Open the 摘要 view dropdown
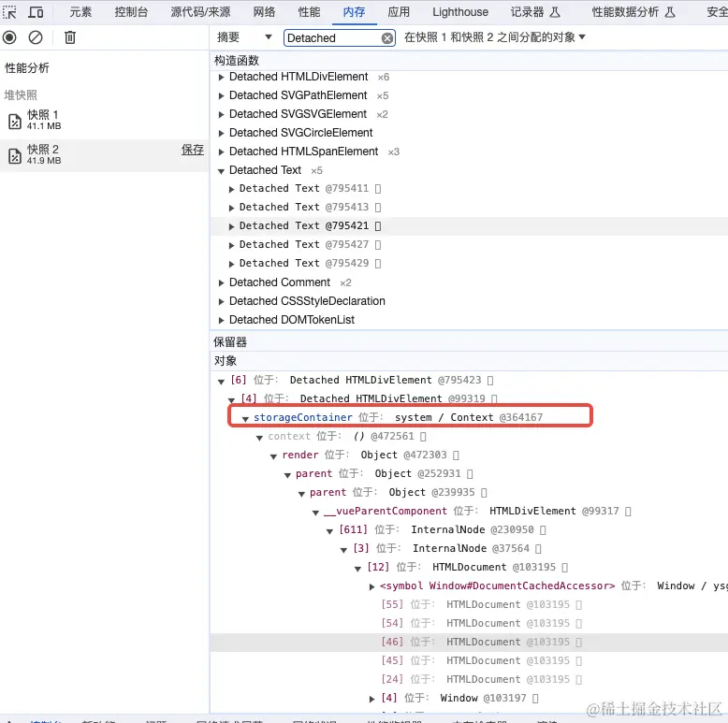This screenshot has width=728, height=723. [244, 37]
